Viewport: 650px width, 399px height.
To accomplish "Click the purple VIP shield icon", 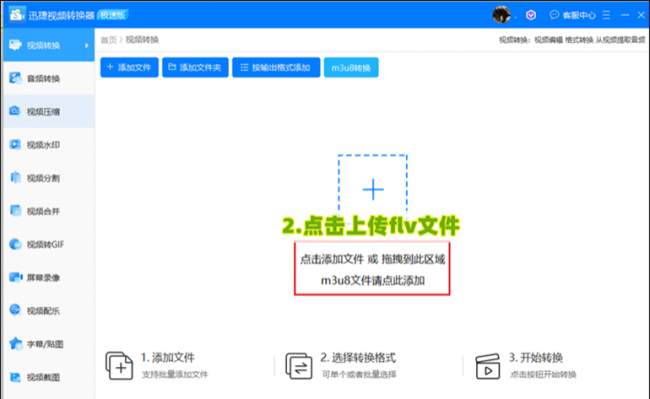I will [531, 15].
